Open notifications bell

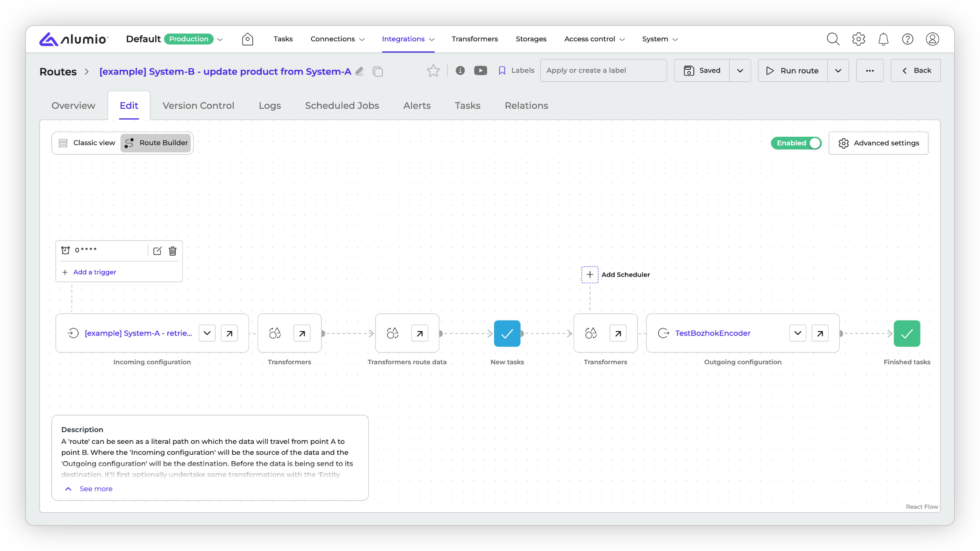coord(883,39)
